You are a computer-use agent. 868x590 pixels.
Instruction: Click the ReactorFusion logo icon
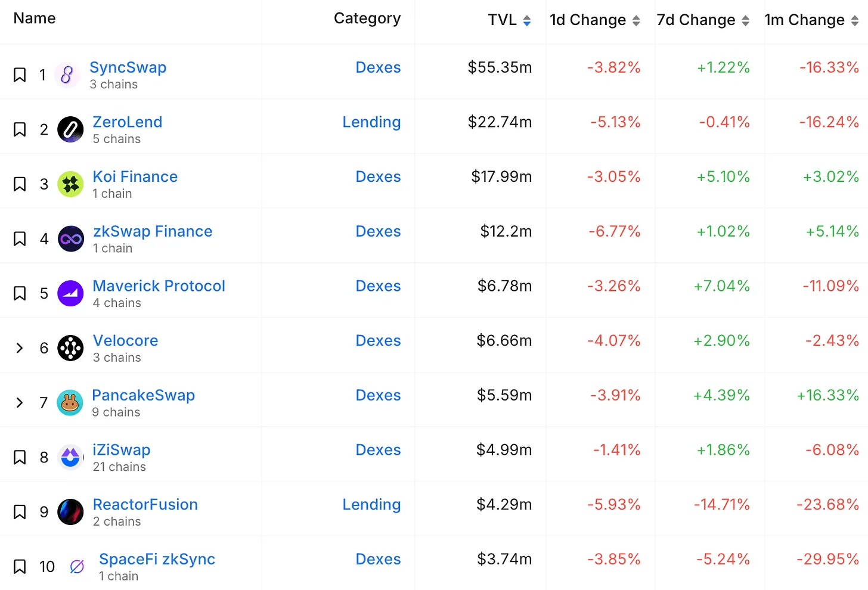(70, 512)
